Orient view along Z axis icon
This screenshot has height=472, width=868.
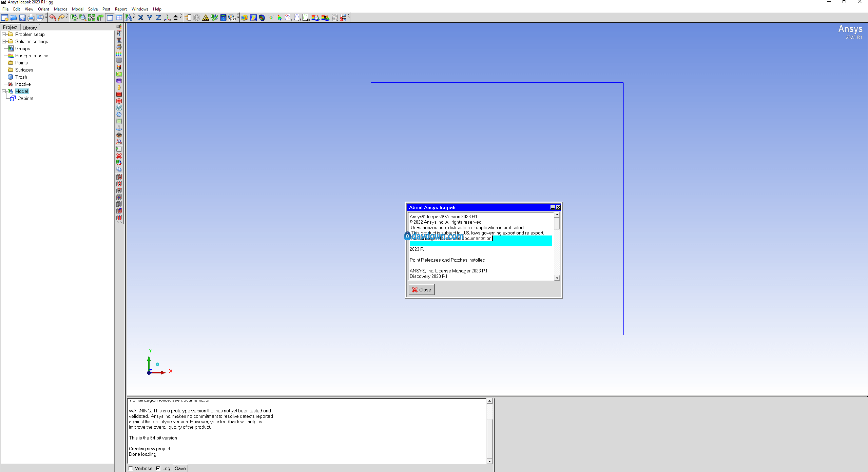click(x=158, y=18)
